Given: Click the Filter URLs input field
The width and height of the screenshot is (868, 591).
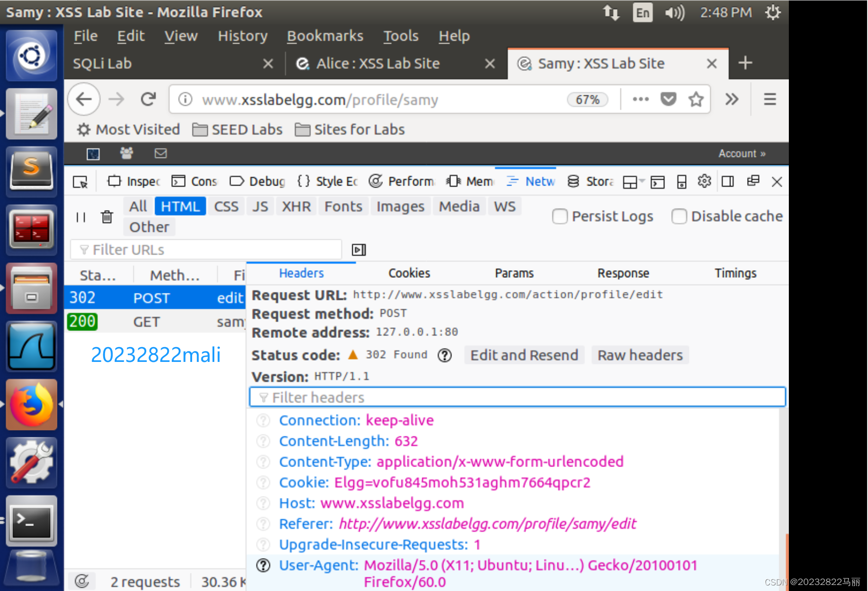Looking at the screenshot, I should [206, 250].
